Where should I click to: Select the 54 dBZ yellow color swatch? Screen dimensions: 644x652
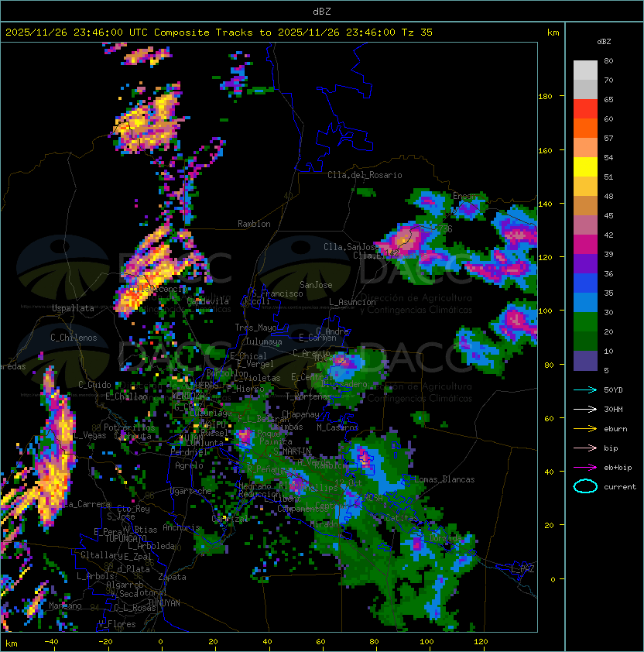pyautogui.click(x=585, y=166)
